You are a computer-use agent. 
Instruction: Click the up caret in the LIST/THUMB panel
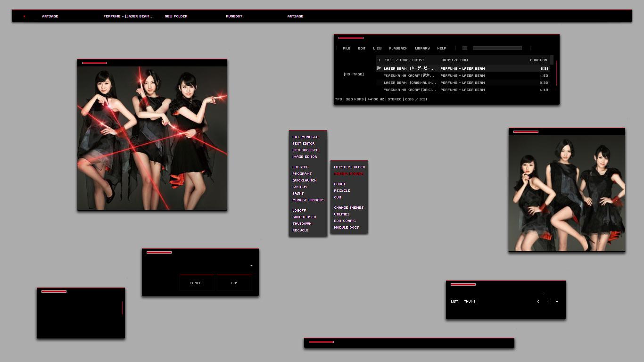pos(557,302)
